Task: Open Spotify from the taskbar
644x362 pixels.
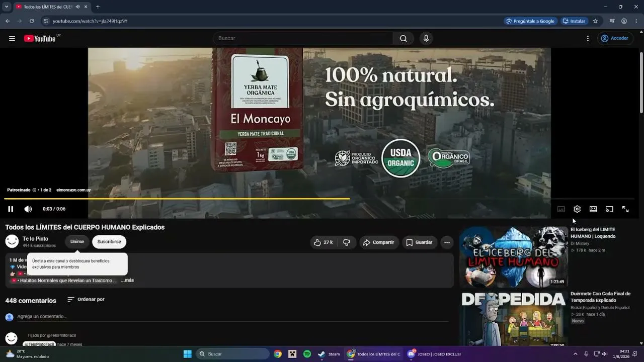Action: coord(307,354)
